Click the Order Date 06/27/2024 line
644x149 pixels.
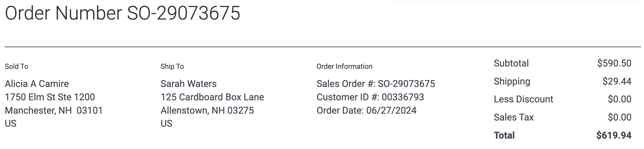(366, 110)
